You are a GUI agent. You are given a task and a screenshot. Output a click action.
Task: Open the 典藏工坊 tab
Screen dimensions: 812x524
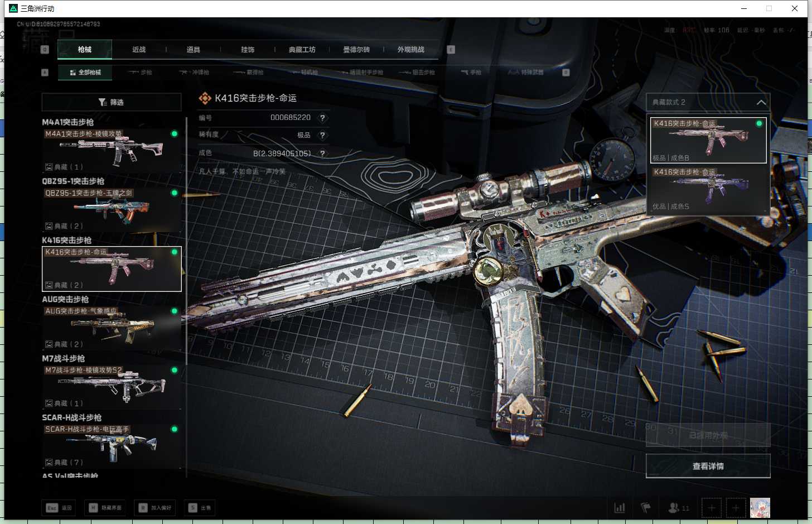click(302, 50)
